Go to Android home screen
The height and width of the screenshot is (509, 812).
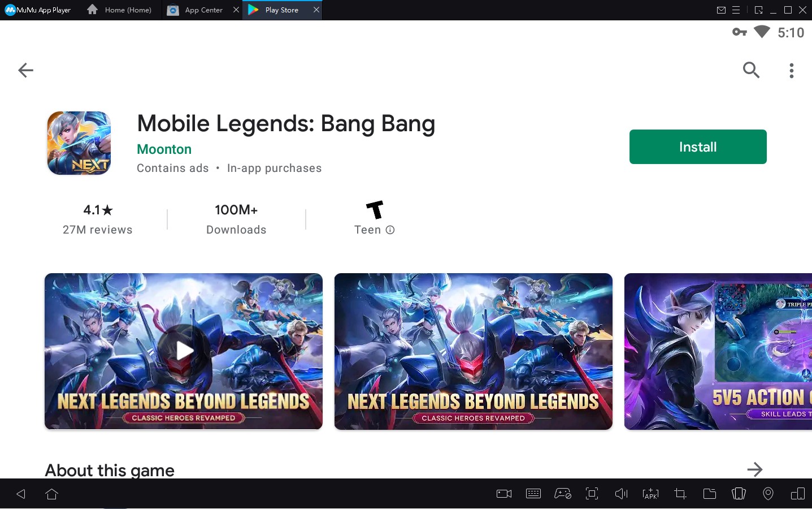click(x=52, y=494)
